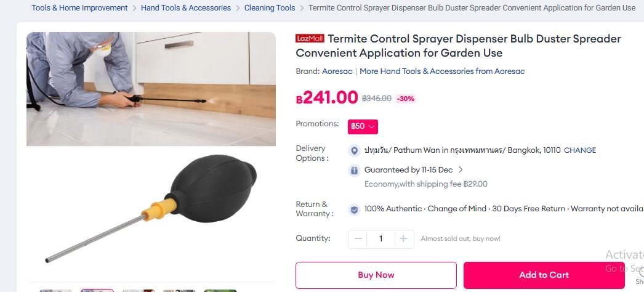Open More Hand Tools & Accessories from Aoresac

442,71
